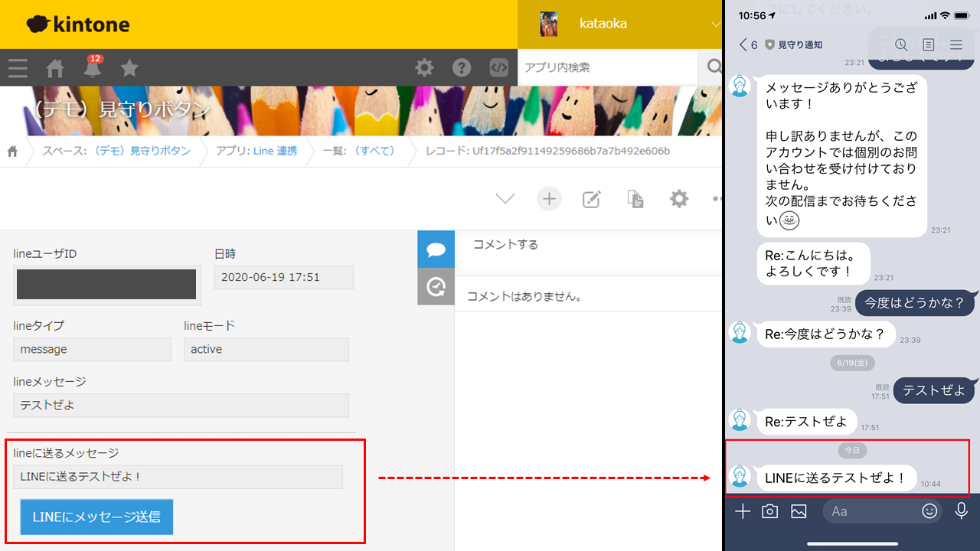Tap the Re:今度はどうかな? bubble
This screenshot has height=551, width=980.
point(825,334)
